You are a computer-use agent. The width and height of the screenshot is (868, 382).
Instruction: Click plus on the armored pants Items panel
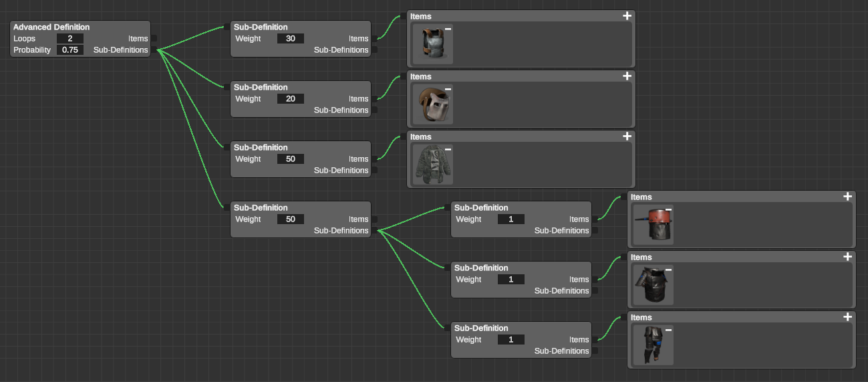(x=847, y=317)
